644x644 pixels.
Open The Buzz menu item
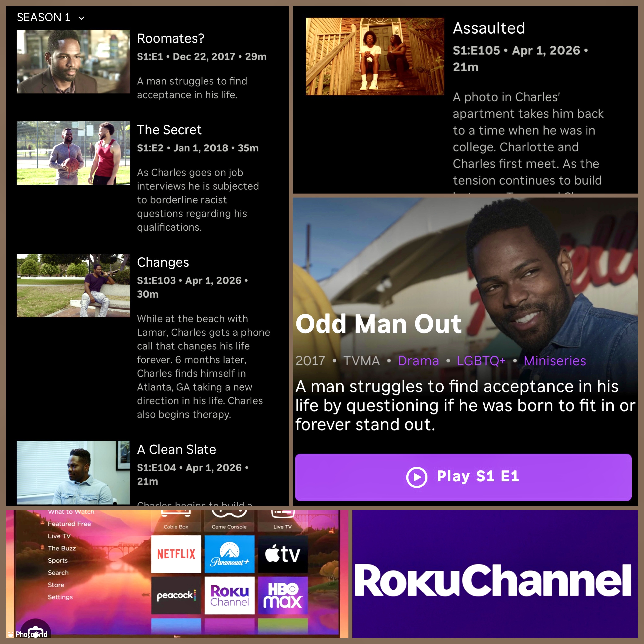(x=62, y=548)
